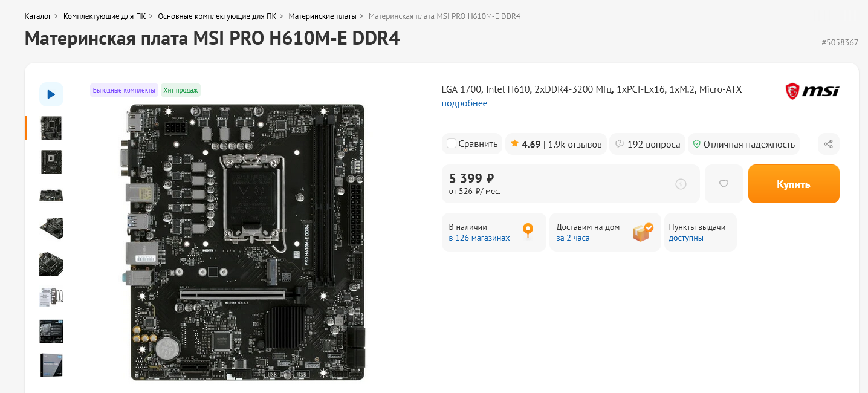Tick the Сравнить checkbox
Screen dimensions: 868x393
[x=451, y=144]
